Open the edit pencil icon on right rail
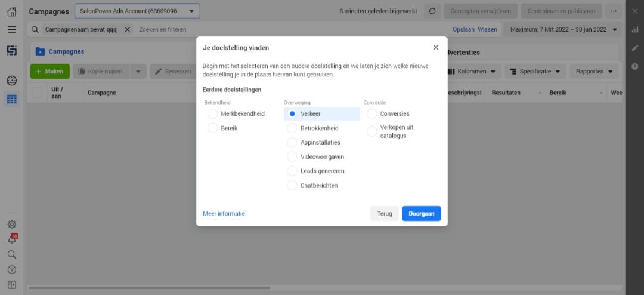 (634, 48)
